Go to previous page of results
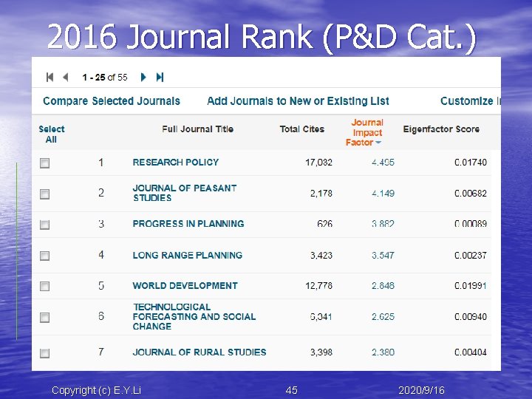Screen dimensions: 532x399 [x=66, y=78]
